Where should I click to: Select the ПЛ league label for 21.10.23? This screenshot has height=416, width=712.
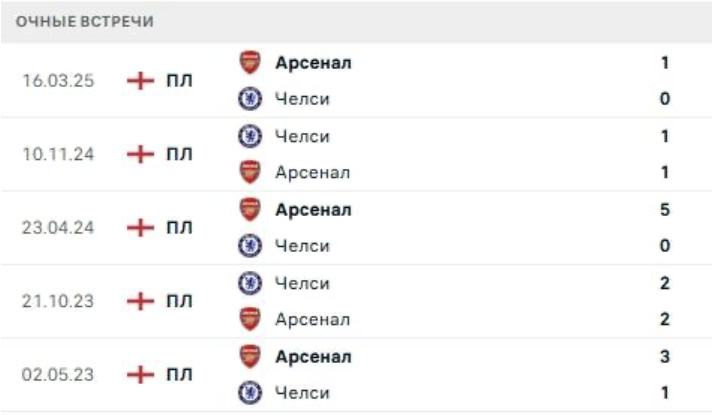click(180, 301)
